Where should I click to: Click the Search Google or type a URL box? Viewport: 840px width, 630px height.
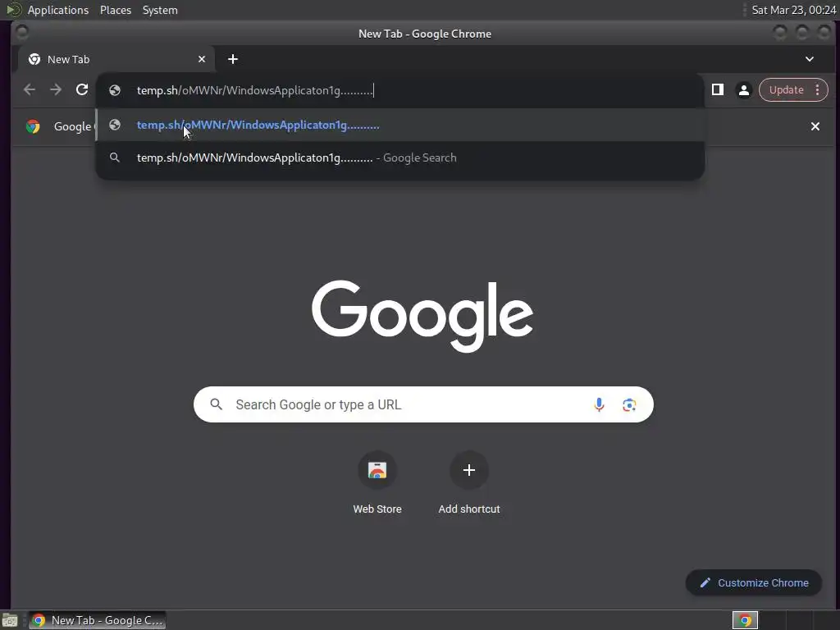pyautogui.click(x=423, y=404)
